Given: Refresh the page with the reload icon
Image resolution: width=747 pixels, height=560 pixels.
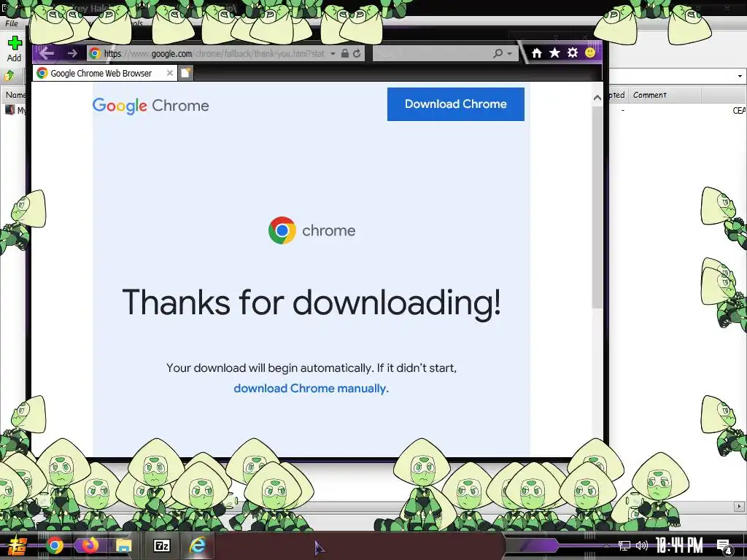Looking at the screenshot, I should [x=357, y=53].
